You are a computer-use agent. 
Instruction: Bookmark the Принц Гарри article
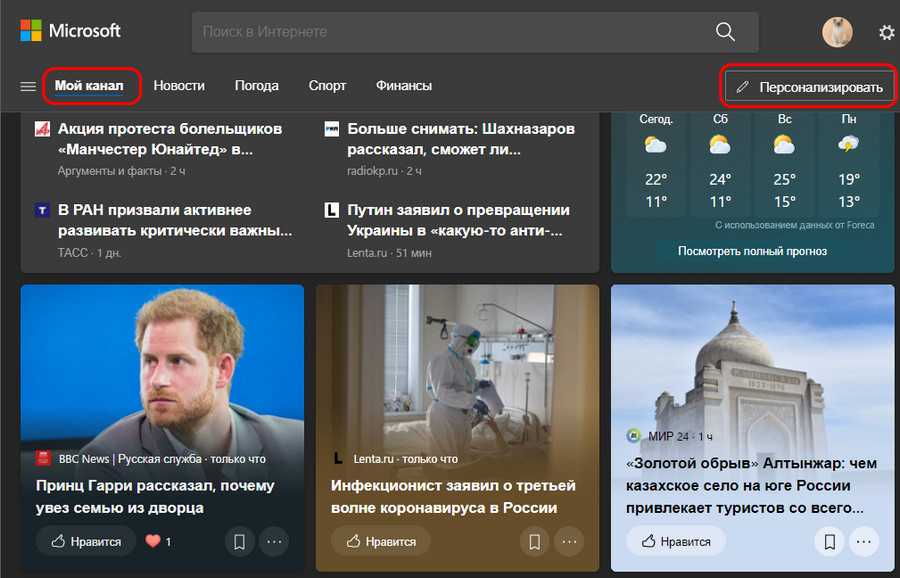click(x=239, y=541)
